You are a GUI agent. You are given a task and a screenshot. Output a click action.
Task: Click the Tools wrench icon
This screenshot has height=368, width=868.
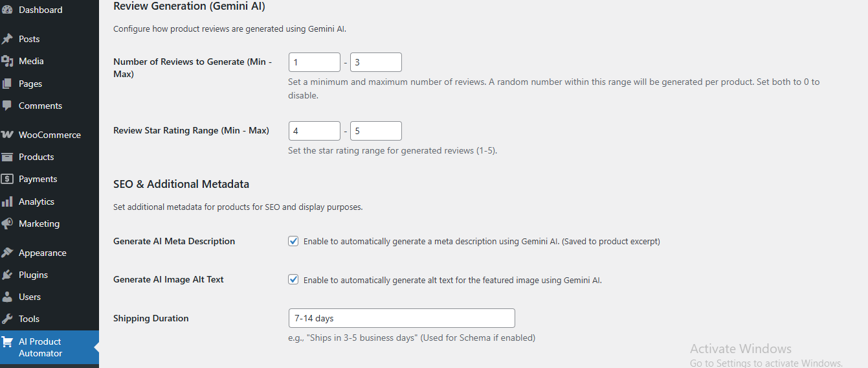point(7,319)
